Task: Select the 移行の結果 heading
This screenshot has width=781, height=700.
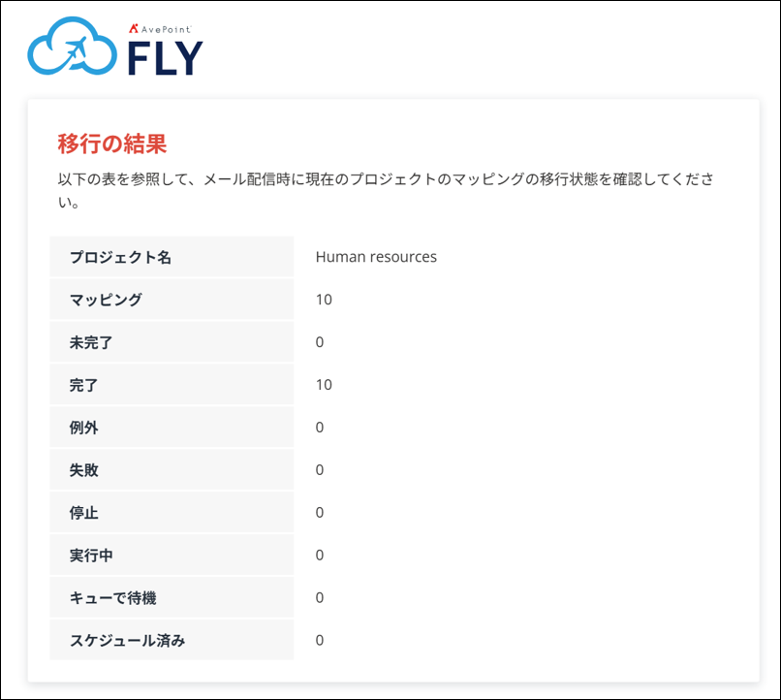Action: (112, 144)
